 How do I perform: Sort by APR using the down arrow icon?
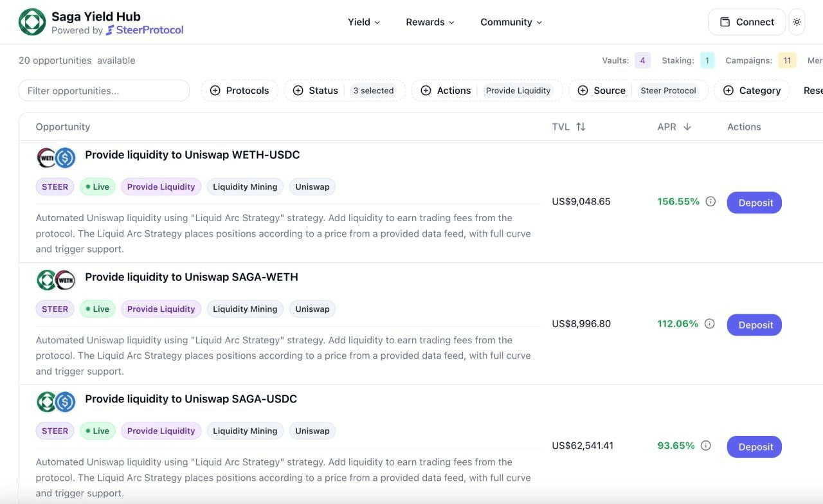(x=687, y=127)
